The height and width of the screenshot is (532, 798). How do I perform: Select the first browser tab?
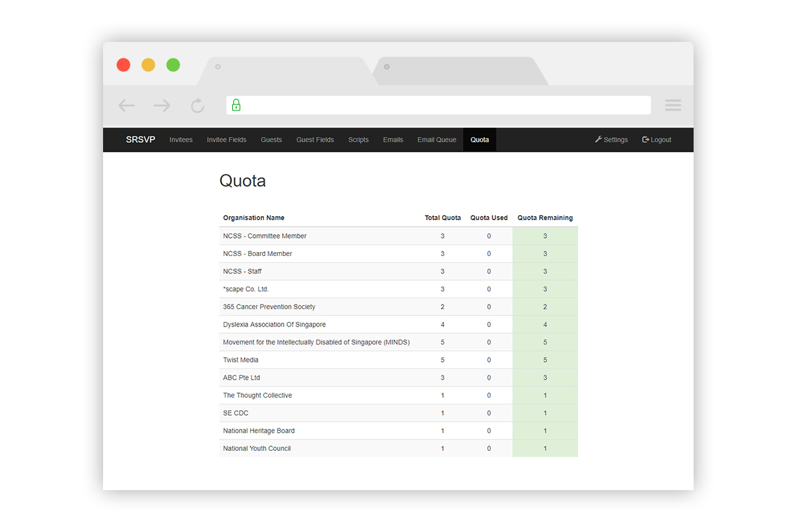tap(286, 70)
